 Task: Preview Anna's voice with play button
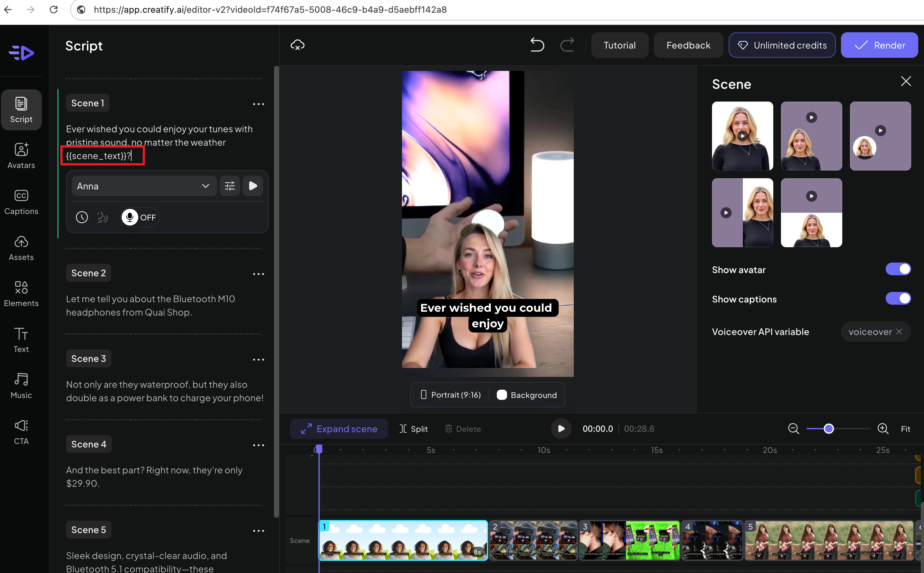coord(253,186)
